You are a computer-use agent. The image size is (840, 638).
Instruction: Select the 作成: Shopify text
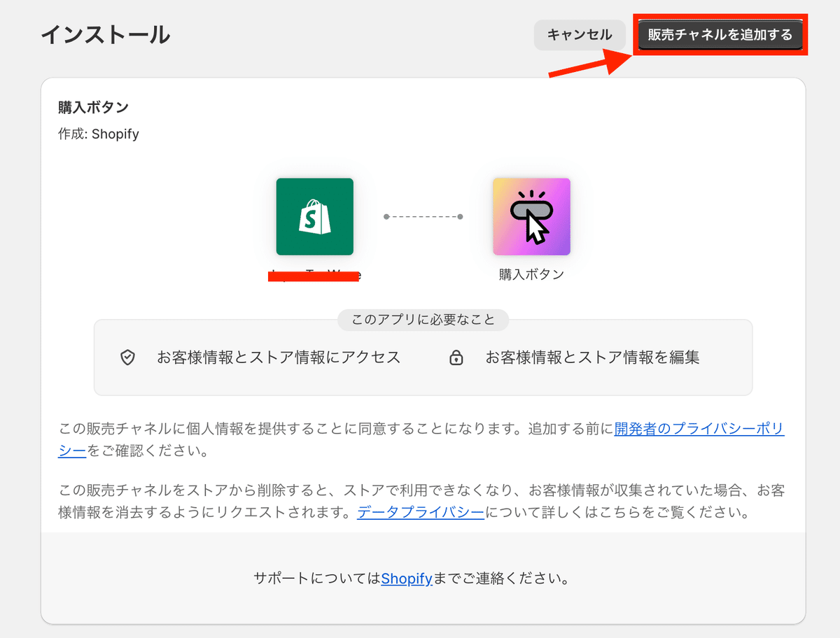pyautogui.click(x=99, y=134)
